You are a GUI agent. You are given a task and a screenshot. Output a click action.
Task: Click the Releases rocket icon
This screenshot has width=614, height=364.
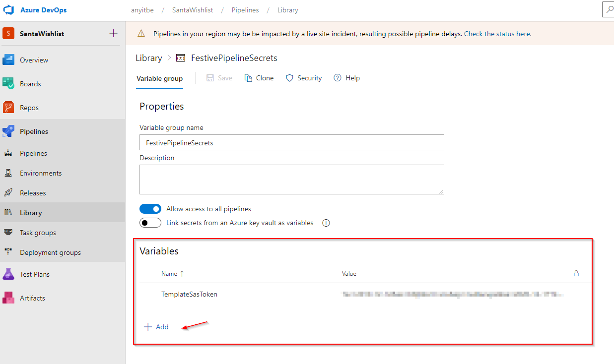pos(8,193)
